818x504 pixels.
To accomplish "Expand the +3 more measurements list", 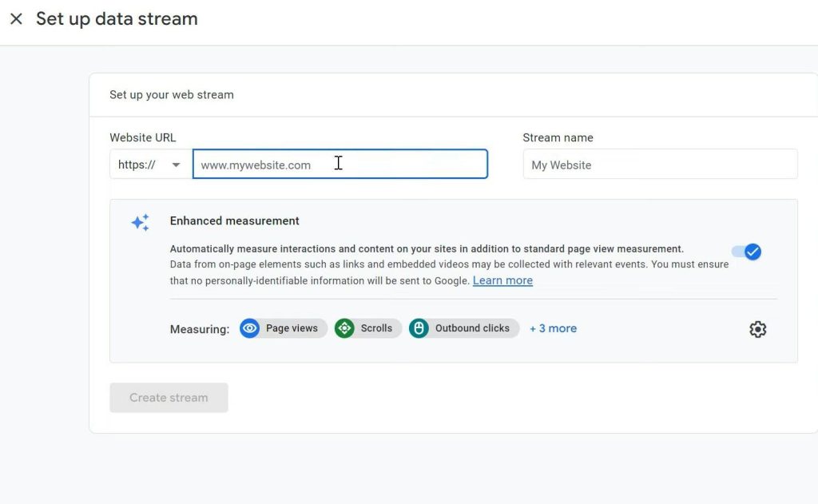I will (x=553, y=328).
